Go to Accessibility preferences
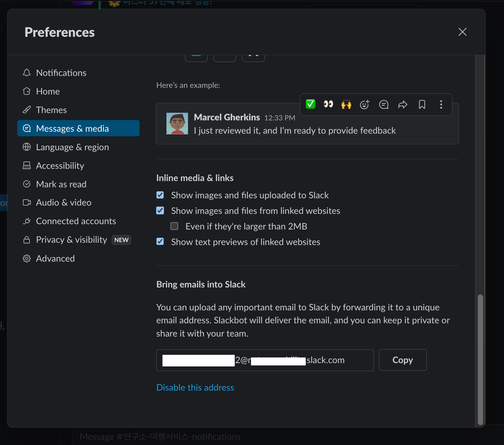This screenshot has height=445, width=504. [78, 165]
